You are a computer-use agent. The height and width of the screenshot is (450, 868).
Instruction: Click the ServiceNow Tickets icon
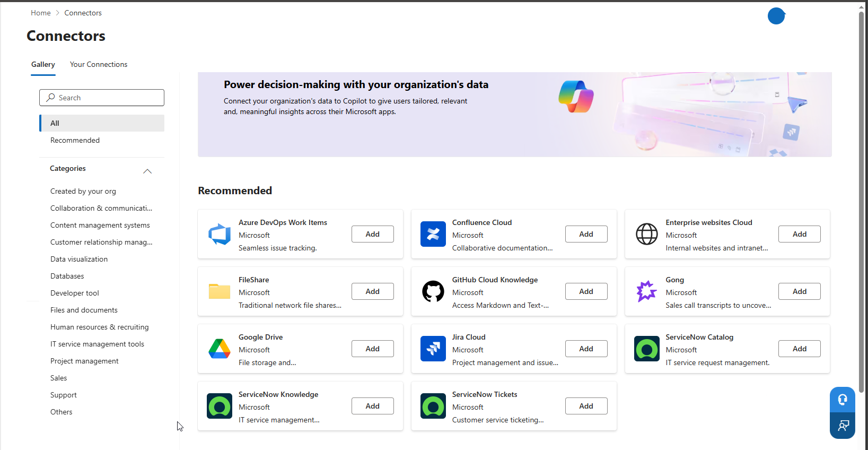point(433,406)
